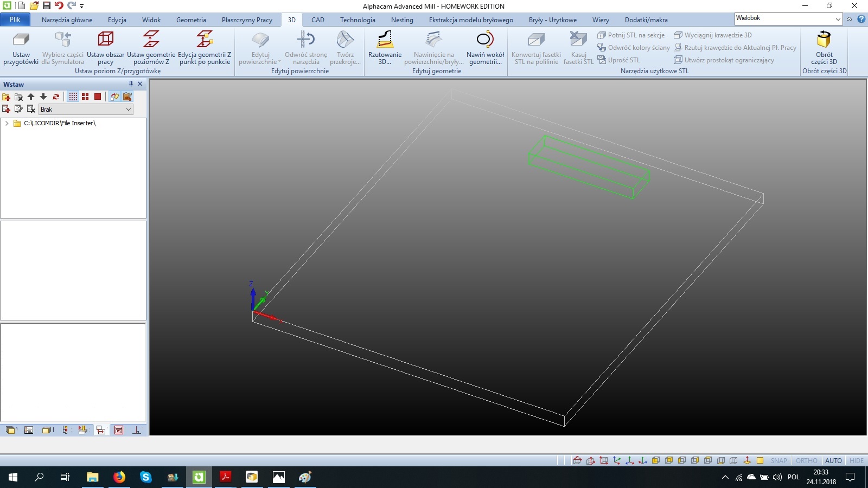The width and height of the screenshot is (868, 488).
Task: Open Firefox from taskbar
Action: click(x=119, y=477)
